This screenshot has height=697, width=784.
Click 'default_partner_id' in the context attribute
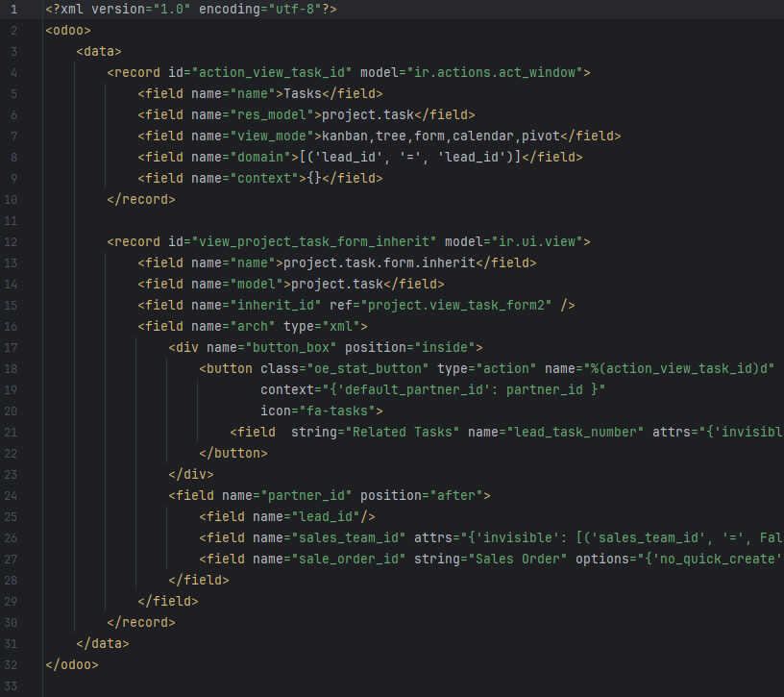414,389
